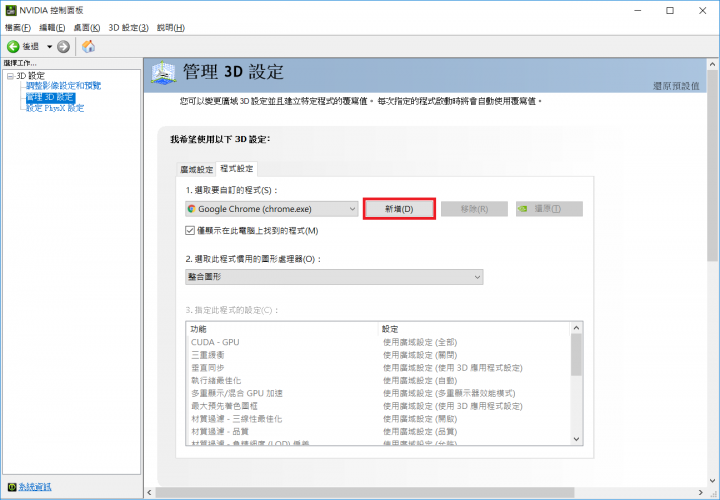This screenshot has width=720, height=500.
Task: Select 調整影像設定和預覽 in the tree
Action: [x=63, y=86]
